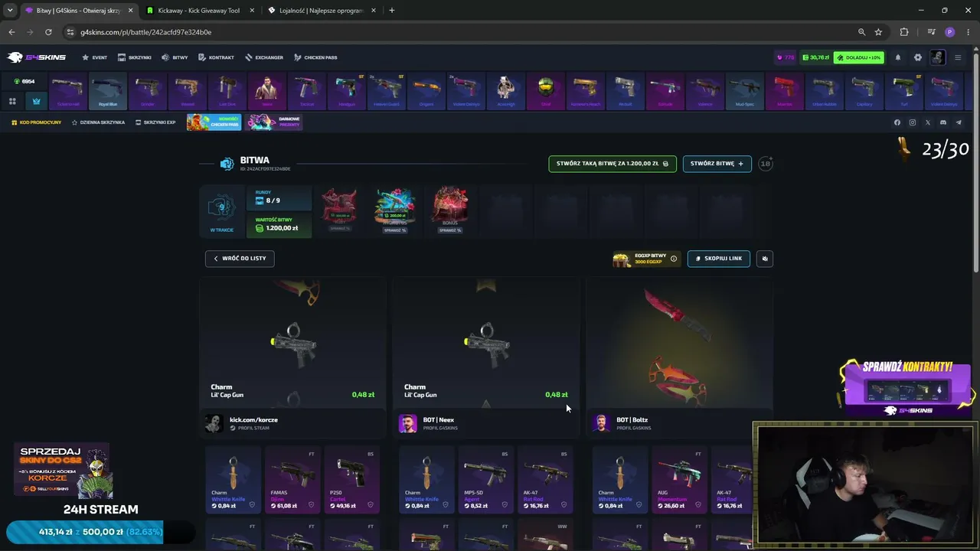Screen dimensions: 980x551
Task: Open the browser tab search dropdown
Action: (x=10, y=11)
